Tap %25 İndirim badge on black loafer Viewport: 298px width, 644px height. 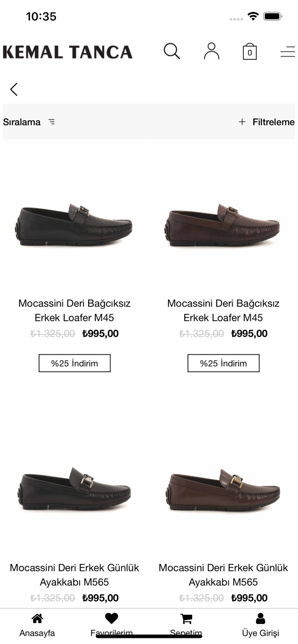[x=75, y=363]
